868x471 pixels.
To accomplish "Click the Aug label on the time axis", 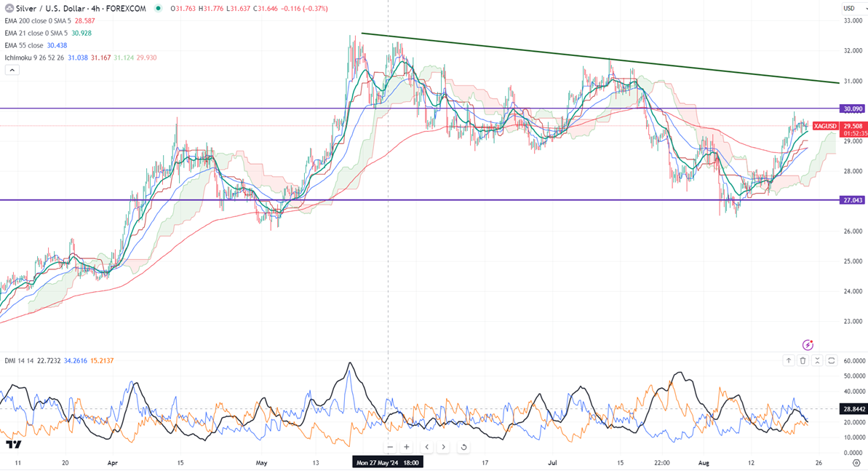I will click(x=704, y=463).
